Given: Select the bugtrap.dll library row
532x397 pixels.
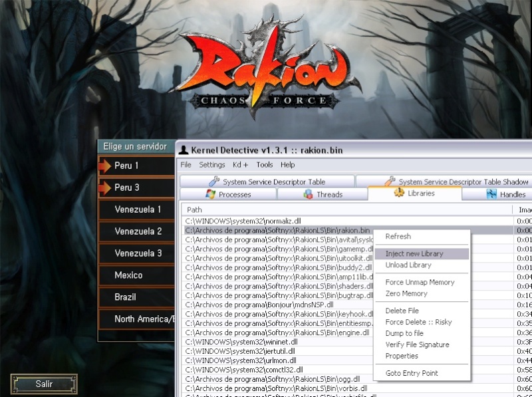Looking at the screenshot, I should point(278,295).
